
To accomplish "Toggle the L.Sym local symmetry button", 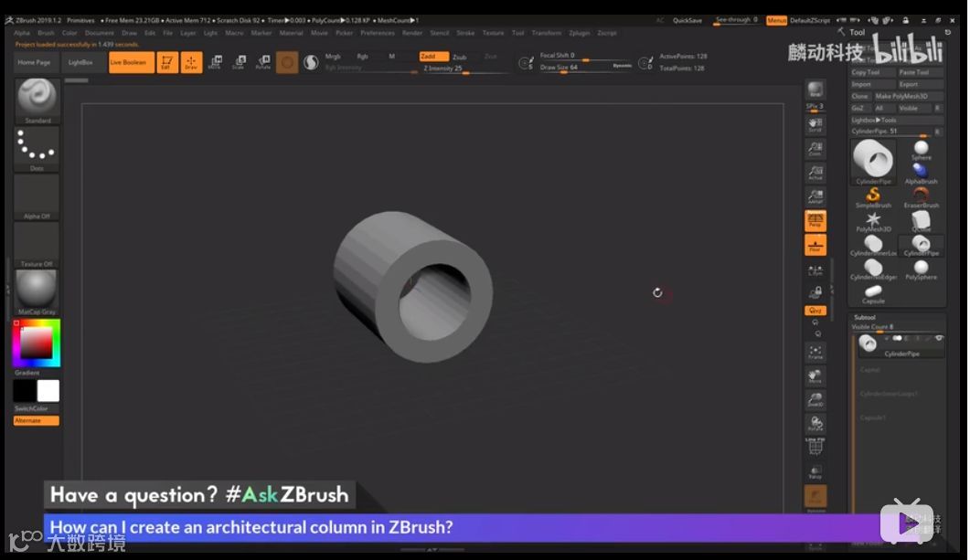I will point(815,270).
